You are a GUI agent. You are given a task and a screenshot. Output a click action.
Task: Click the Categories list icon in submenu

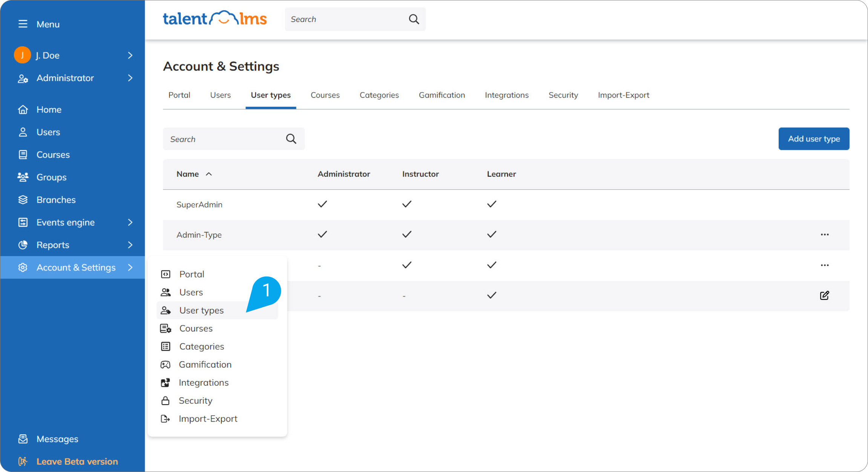click(166, 347)
